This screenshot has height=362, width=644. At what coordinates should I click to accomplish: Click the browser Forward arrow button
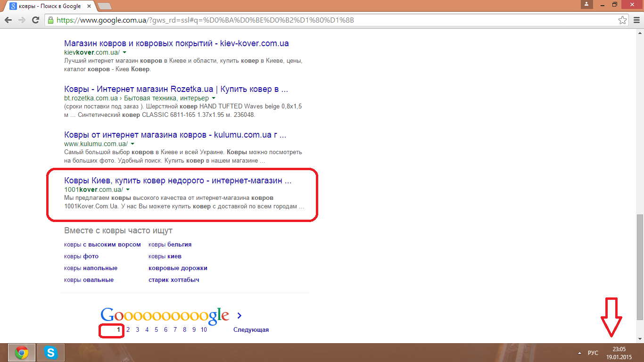click(22, 20)
